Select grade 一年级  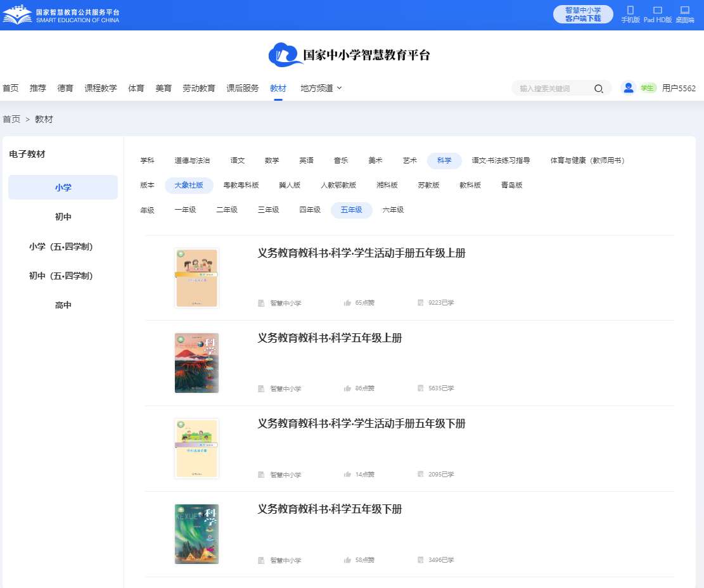(185, 210)
